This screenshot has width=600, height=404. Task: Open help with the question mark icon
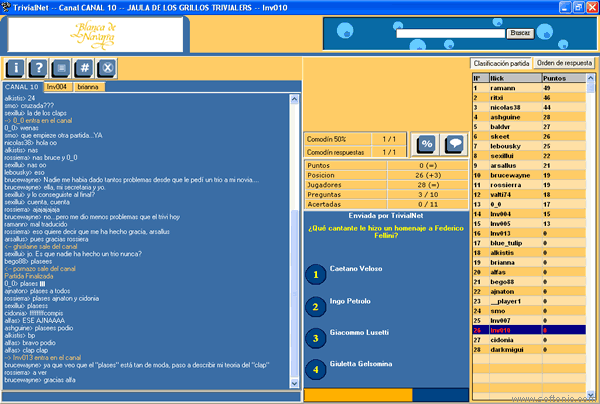tap(39, 68)
